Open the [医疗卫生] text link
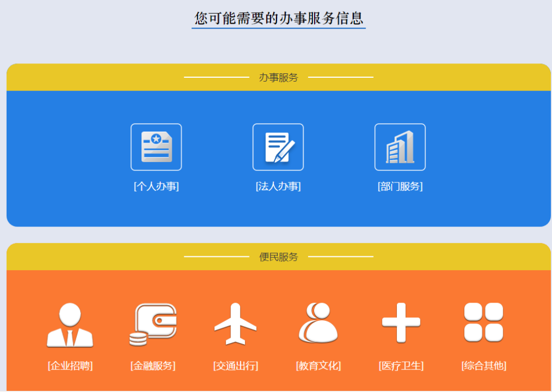552x392 pixels. [401, 366]
